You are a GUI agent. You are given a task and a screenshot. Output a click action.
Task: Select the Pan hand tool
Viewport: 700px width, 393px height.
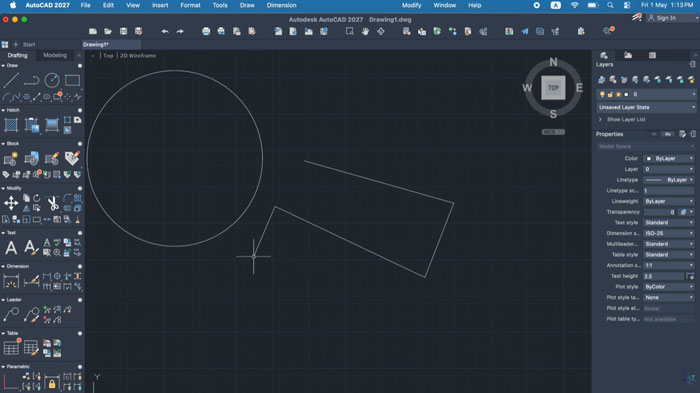365,31
